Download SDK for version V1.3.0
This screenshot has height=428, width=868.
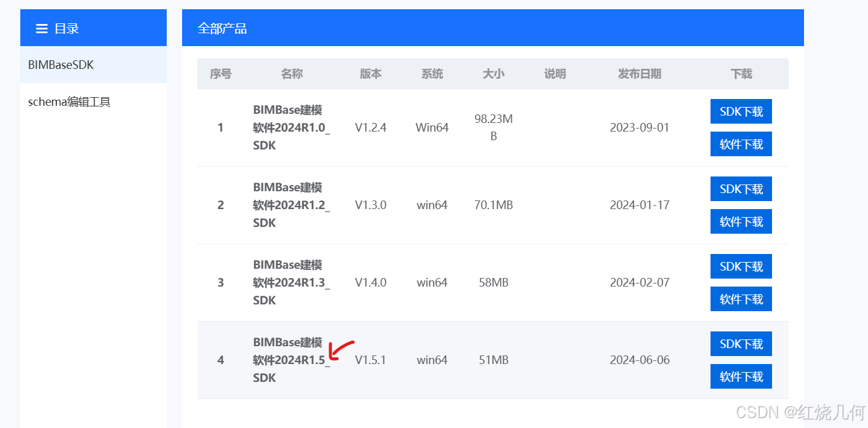click(741, 189)
